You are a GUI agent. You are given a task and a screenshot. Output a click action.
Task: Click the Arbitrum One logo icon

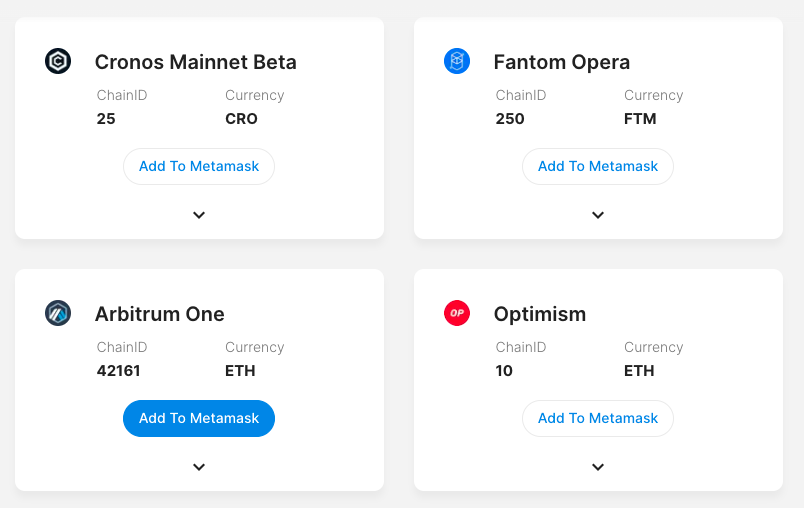[x=58, y=313]
